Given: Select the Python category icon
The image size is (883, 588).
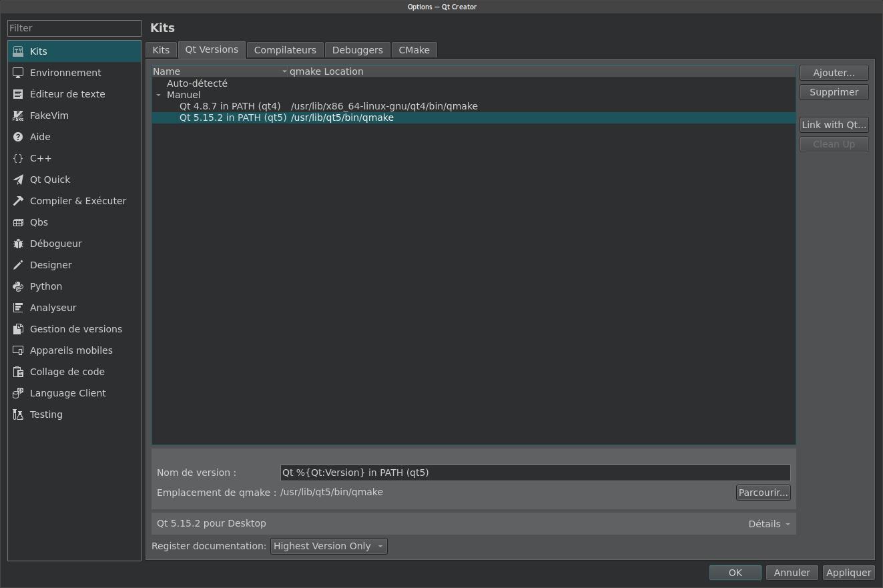Looking at the screenshot, I should (x=18, y=286).
